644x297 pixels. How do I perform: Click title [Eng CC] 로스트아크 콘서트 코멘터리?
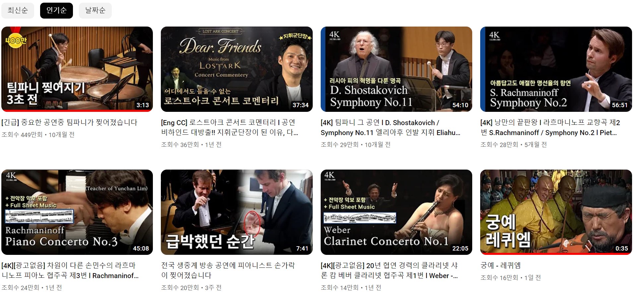pos(229,127)
